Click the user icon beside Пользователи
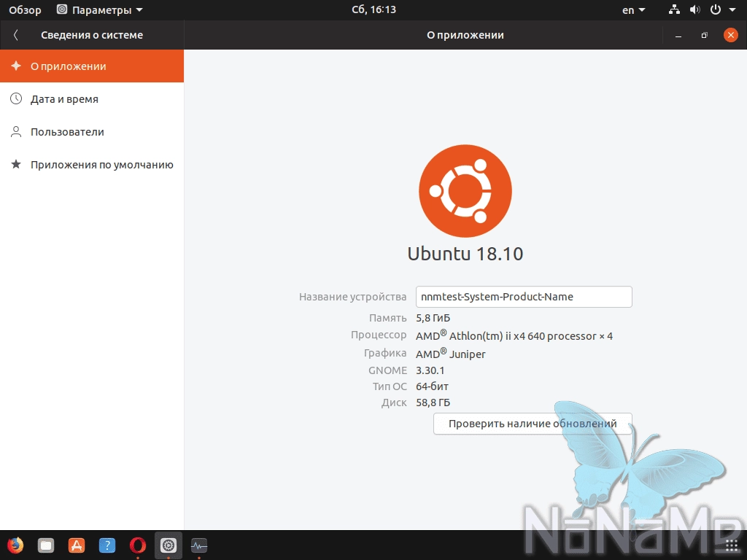Viewport: 747px width, 560px height. (x=16, y=132)
